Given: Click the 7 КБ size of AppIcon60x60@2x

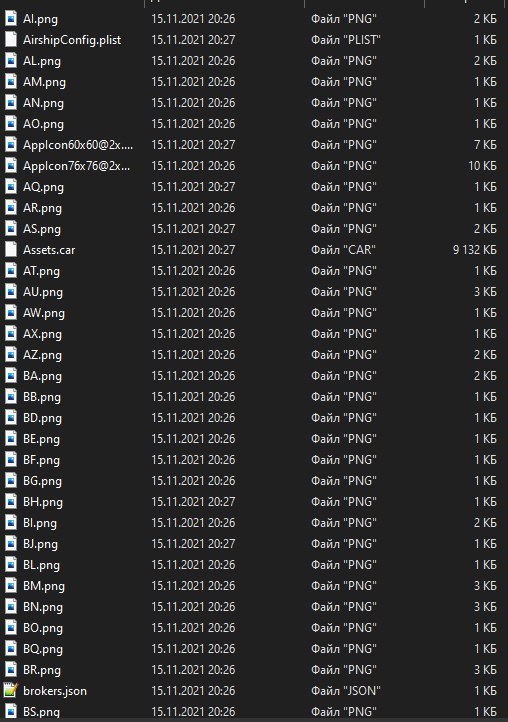Looking at the screenshot, I should click(485, 145).
